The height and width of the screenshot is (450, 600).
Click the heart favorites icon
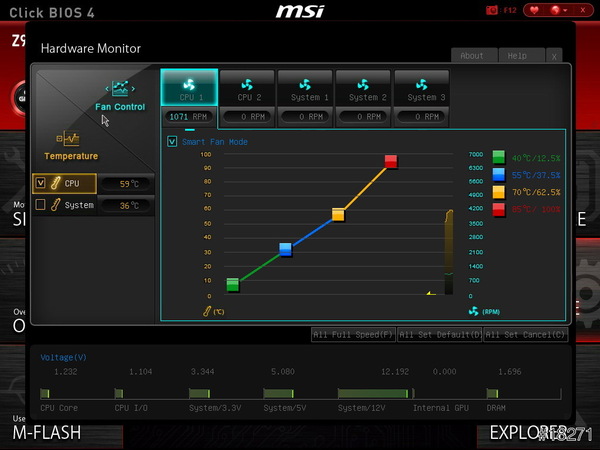click(x=534, y=10)
